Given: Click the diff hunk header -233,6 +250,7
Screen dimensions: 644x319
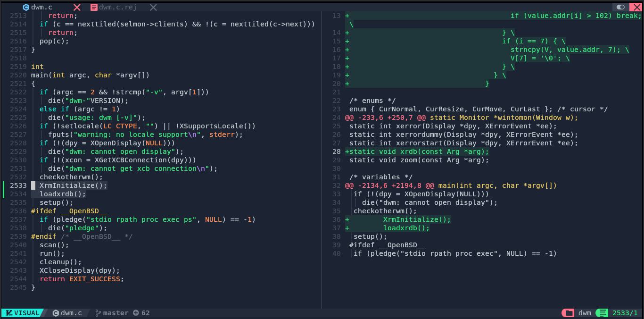Looking at the screenshot, I should [462, 118].
